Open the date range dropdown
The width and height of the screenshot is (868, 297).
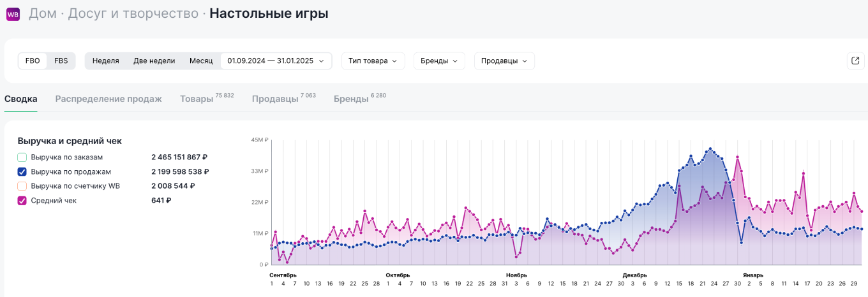pyautogui.click(x=276, y=61)
